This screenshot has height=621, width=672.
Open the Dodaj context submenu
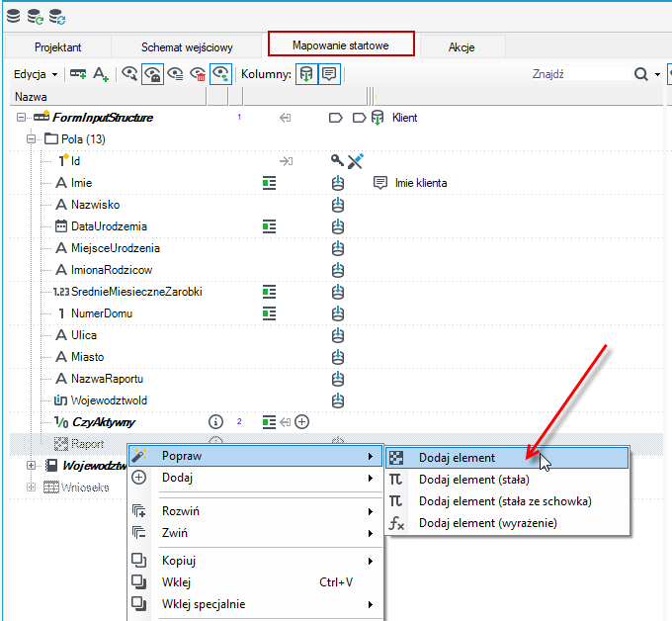tap(255, 478)
